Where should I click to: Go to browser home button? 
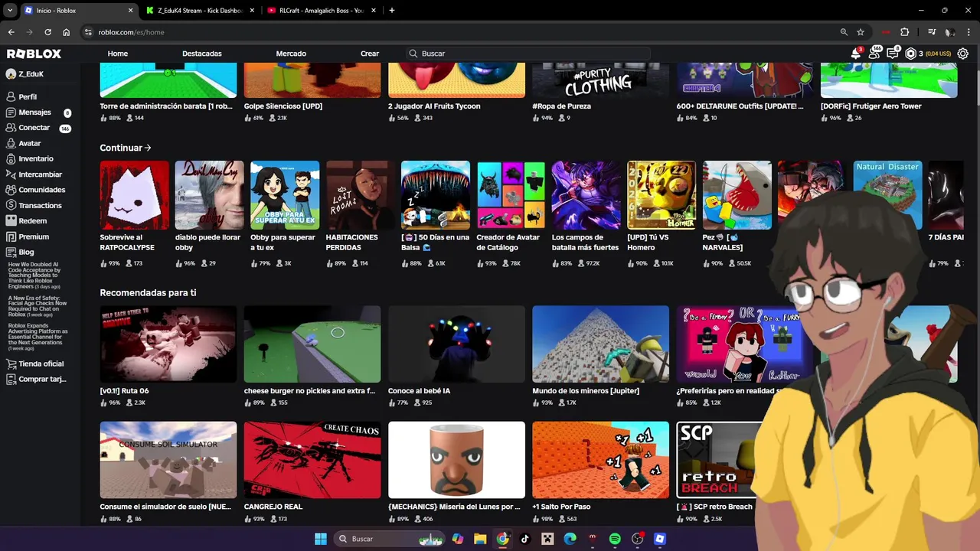pyautogui.click(x=66, y=32)
